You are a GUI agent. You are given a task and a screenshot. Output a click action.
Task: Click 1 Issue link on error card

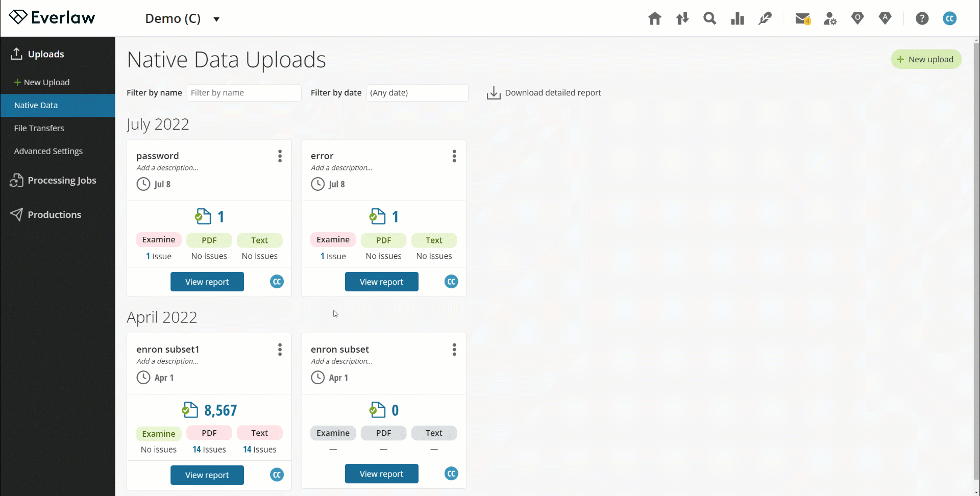(333, 256)
